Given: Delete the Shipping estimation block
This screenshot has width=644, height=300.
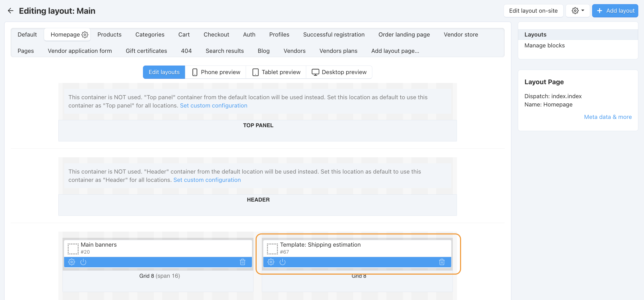Looking at the screenshot, I should [x=442, y=262].
